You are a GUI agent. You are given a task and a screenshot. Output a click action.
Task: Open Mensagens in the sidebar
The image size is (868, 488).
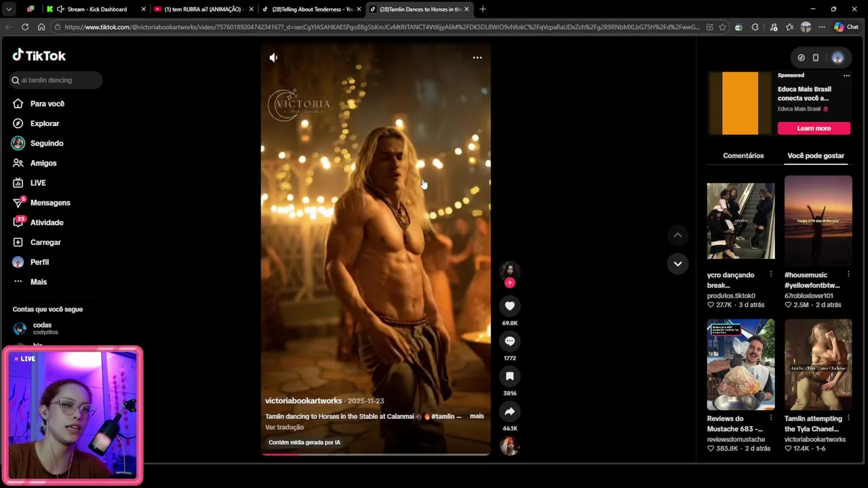click(x=50, y=203)
